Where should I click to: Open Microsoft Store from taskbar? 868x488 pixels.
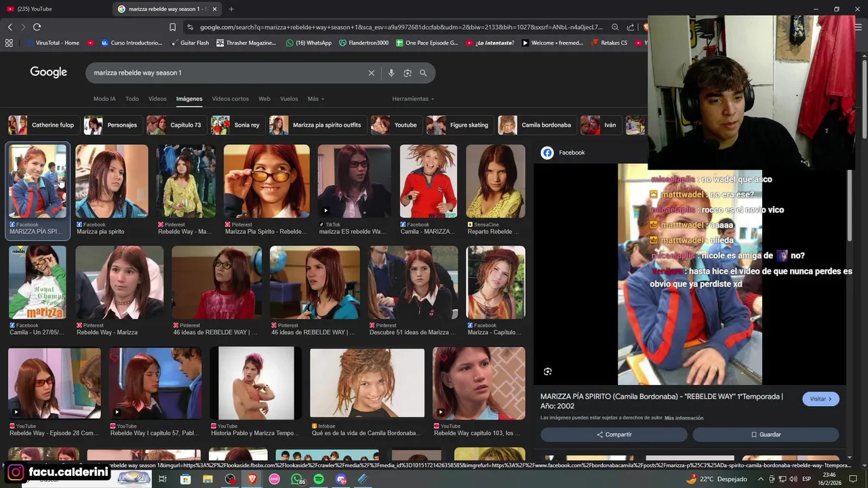[185, 479]
